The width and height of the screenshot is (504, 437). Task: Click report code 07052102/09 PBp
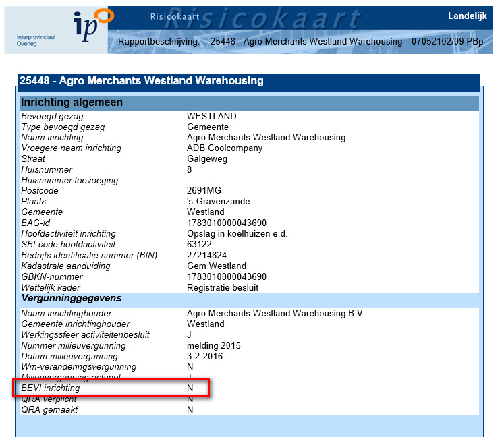447,41
